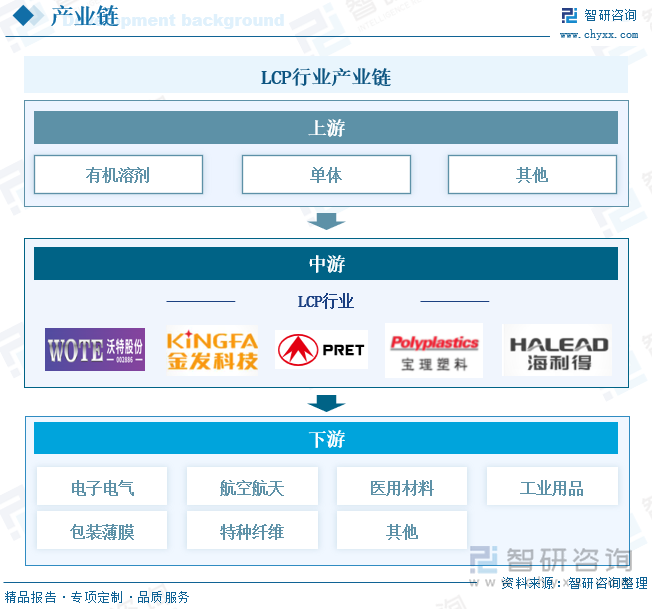Viewport: 652px width, 609px height.
Task: Select the upstream 其他 box
Action: click(532, 175)
